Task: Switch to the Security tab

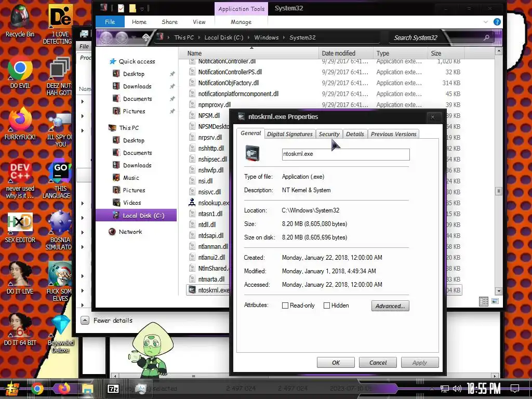Action: point(329,134)
